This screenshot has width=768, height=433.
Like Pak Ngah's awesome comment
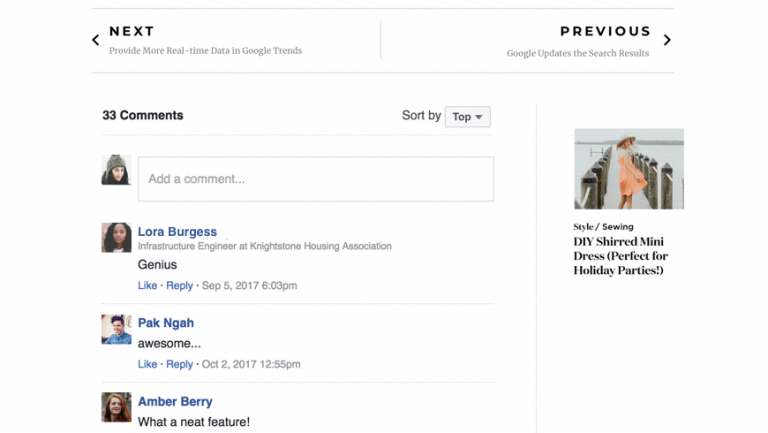(147, 364)
